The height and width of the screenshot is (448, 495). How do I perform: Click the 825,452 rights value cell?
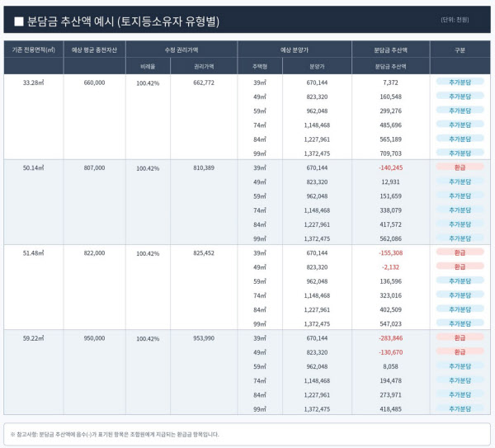(x=204, y=253)
